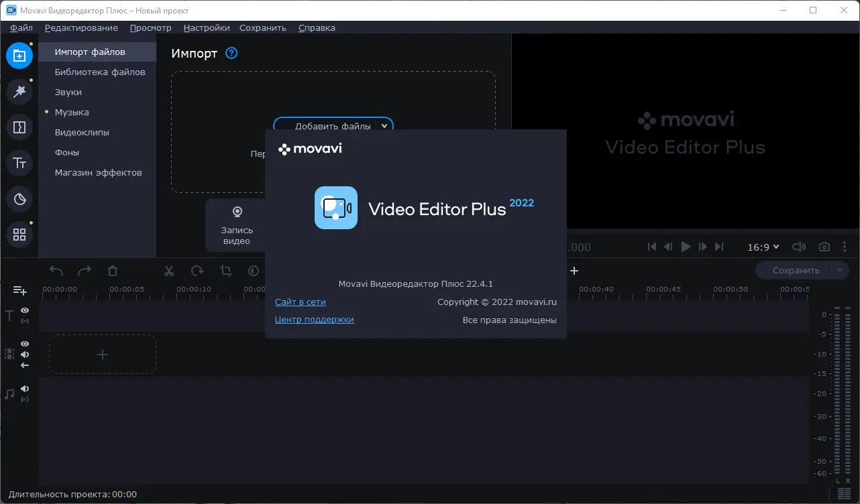Click the Split scissors icon
Viewport: 860px width, 504px height.
click(169, 271)
